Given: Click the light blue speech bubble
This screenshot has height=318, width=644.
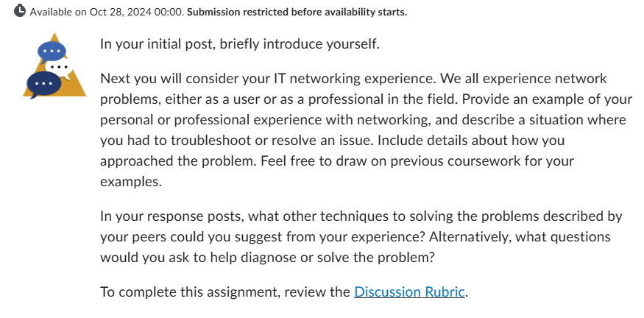Looking at the screenshot, I should click(x=52, y=52).
